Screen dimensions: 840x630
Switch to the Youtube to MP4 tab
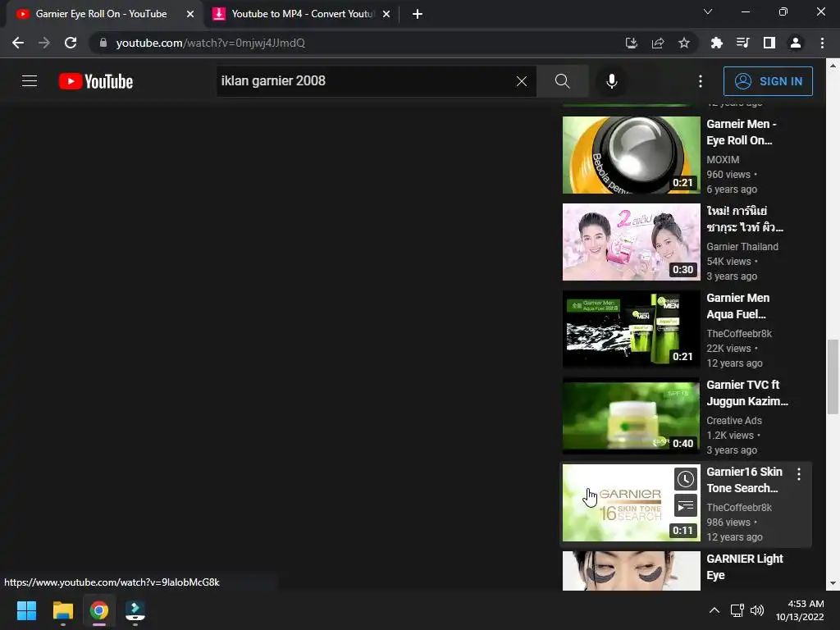pyautogui.click(x=303, y=14)
